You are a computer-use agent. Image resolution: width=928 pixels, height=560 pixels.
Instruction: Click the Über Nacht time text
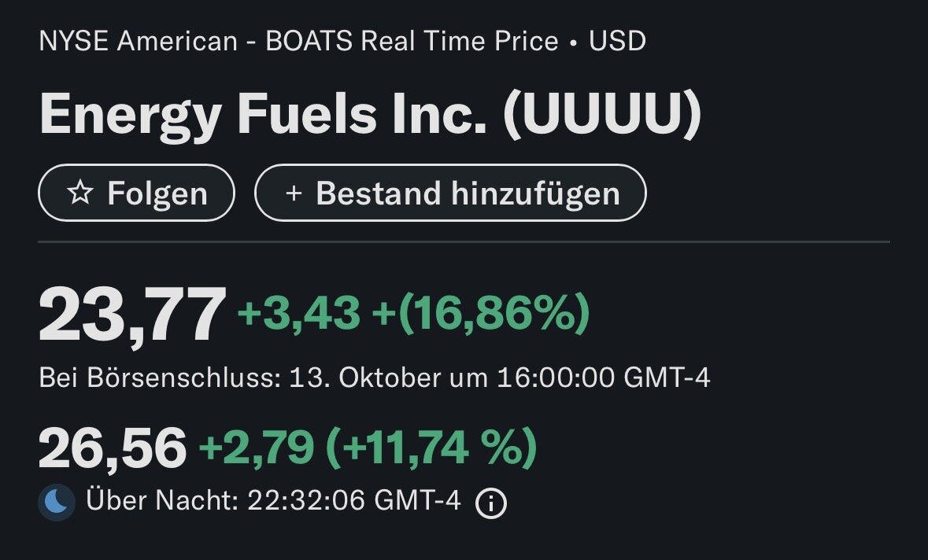[272, 501]
